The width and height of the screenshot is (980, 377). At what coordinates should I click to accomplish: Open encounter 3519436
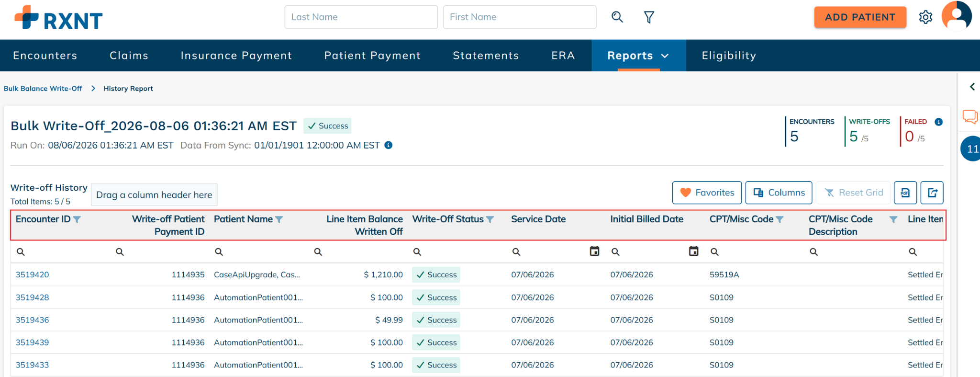32,320
